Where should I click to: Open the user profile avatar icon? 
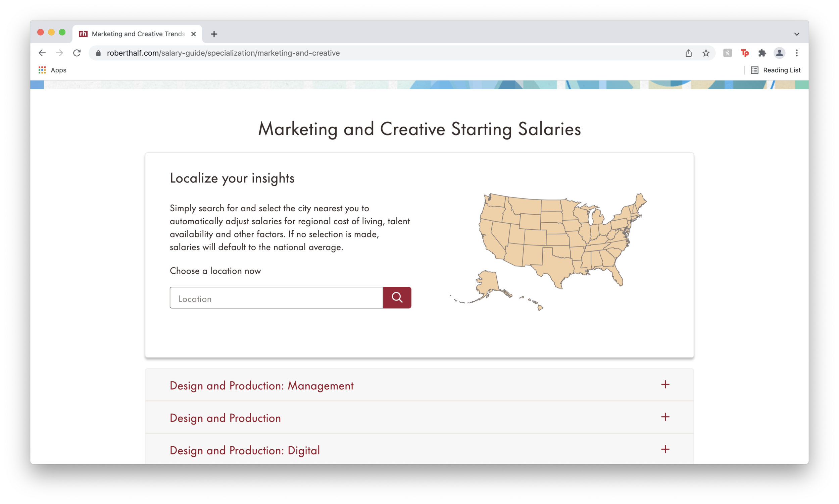(x=779, y=53)
